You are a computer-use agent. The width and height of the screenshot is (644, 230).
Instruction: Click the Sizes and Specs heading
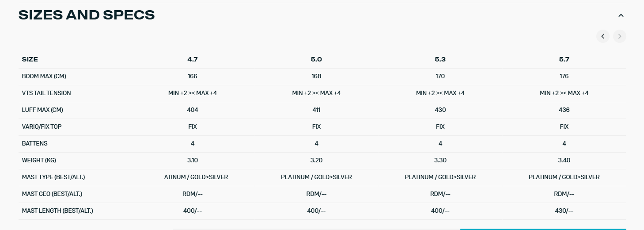pyautogui.click(x=87, y=15)
